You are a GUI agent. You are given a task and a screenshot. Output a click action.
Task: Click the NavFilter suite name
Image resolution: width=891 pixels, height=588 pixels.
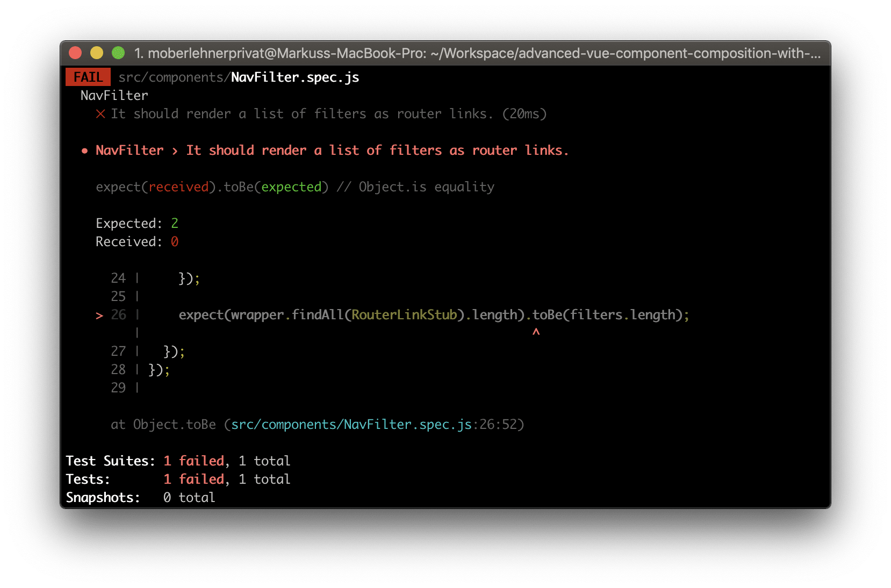tap(114, 96)
